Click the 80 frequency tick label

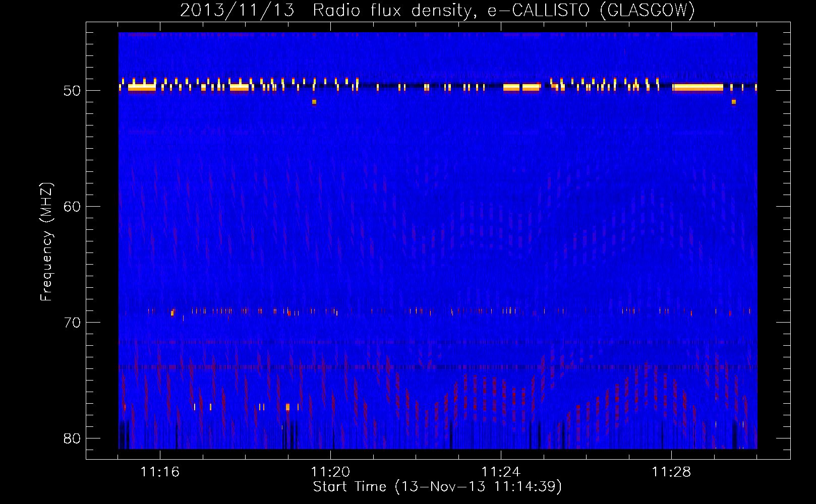pyautogui.click(x=73, y=438)
